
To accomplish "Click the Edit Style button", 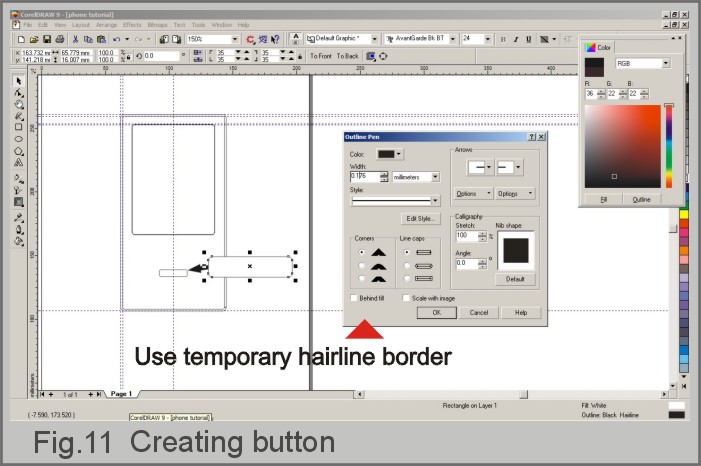I will coord(420,219).
